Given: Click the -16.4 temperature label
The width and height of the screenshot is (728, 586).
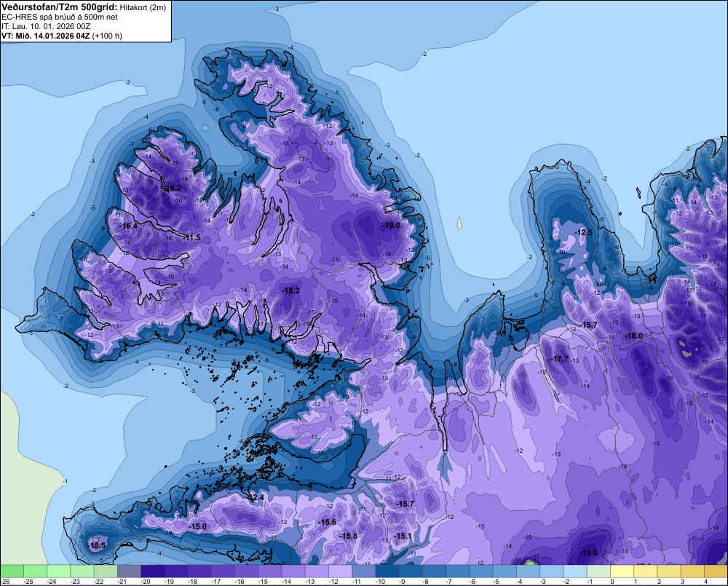Looking at the screenshot, I should coord(129,226).
